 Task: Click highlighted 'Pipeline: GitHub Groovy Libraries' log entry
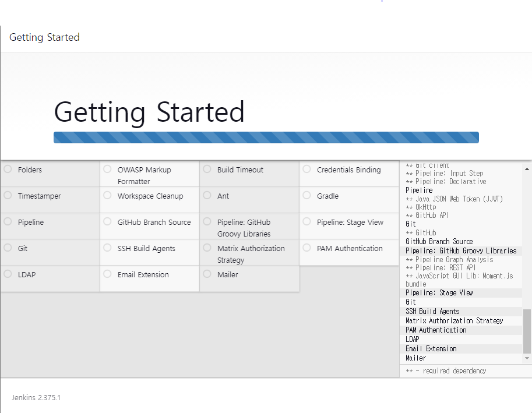[x=461, y=251]
